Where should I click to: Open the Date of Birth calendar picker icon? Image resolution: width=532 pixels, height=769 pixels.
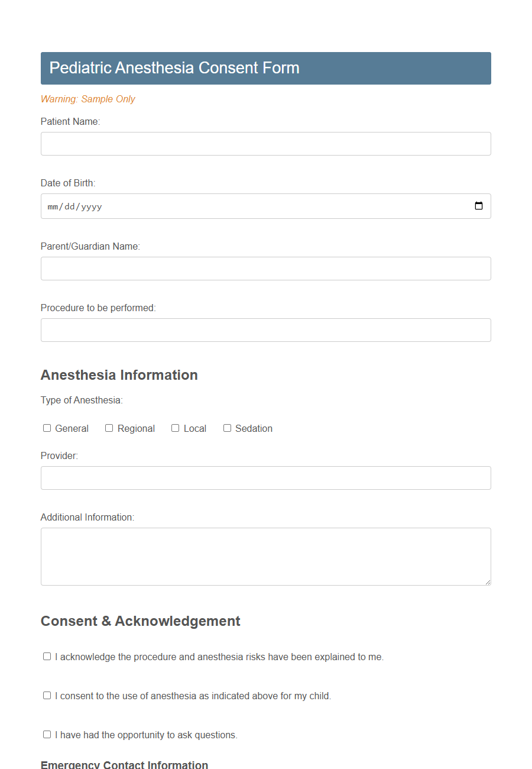pyautogui.click(x=478, y=206)
